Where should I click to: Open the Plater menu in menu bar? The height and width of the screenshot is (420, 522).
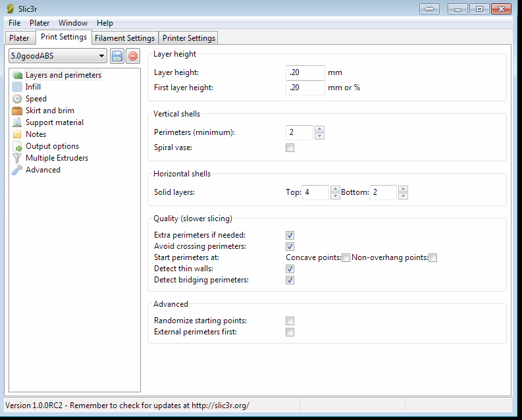click(39, 23)
